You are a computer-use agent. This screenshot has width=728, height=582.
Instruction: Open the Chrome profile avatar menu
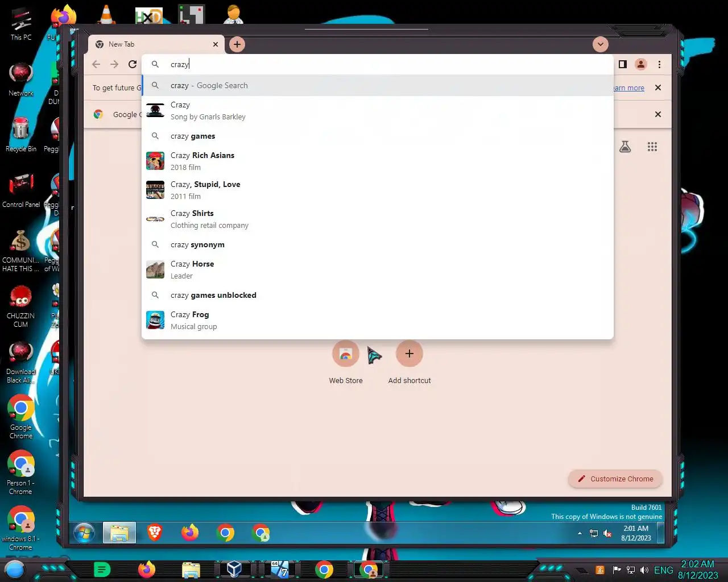point(641,64)
